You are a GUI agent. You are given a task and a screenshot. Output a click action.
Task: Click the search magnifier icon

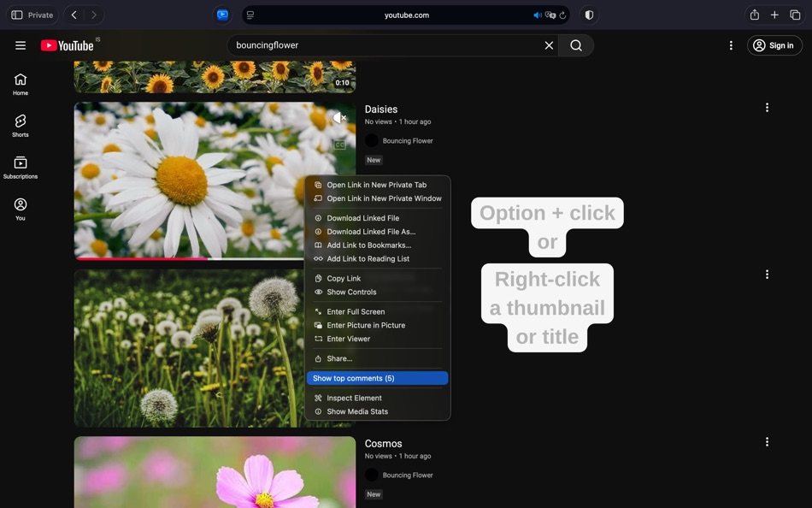(x=575, y=44)
